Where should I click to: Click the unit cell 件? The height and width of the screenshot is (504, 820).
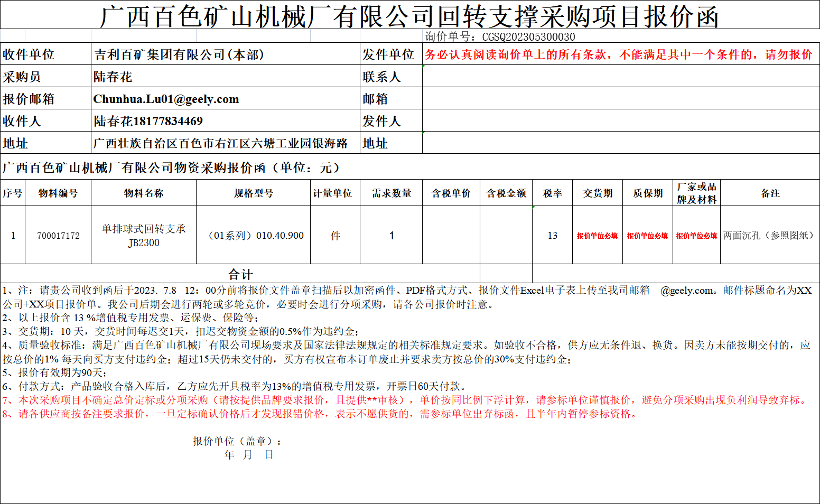(x=335, y=235)
